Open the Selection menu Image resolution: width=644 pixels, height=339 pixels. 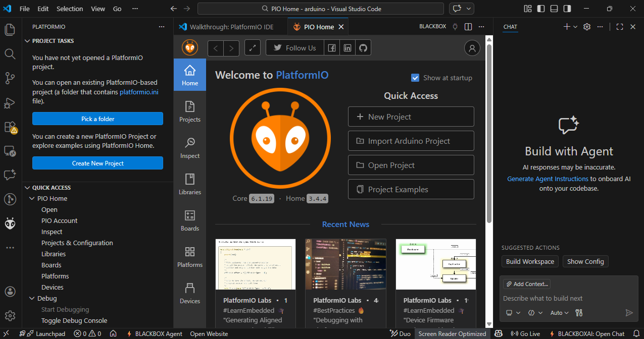click(70, 9)
